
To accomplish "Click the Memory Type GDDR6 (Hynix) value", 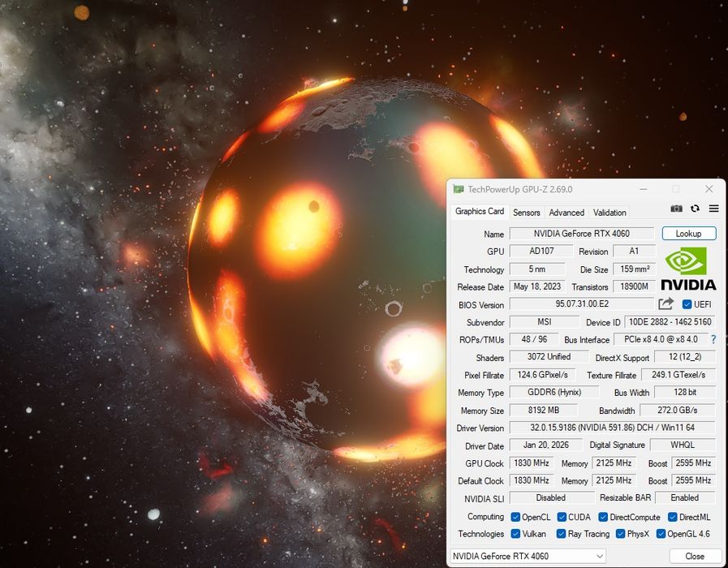I will click(554, 393).
